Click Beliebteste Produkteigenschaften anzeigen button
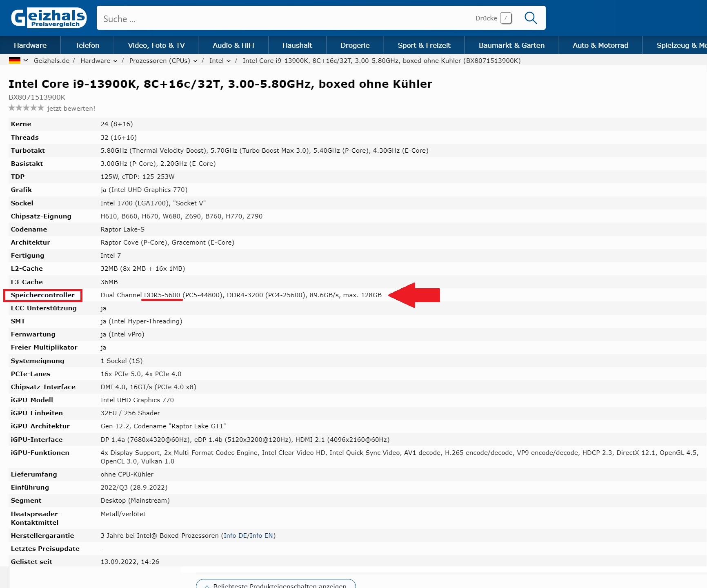Viewport: 707px width, 588px height. coord(276,584)
